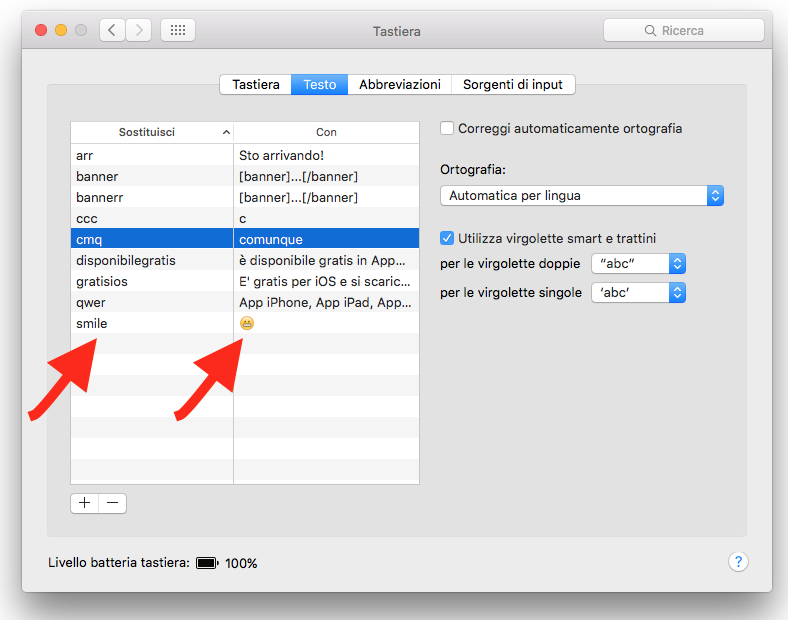Screen dimensions: 788x620
Task: Click the Con column header
Action: coord(326,132)
